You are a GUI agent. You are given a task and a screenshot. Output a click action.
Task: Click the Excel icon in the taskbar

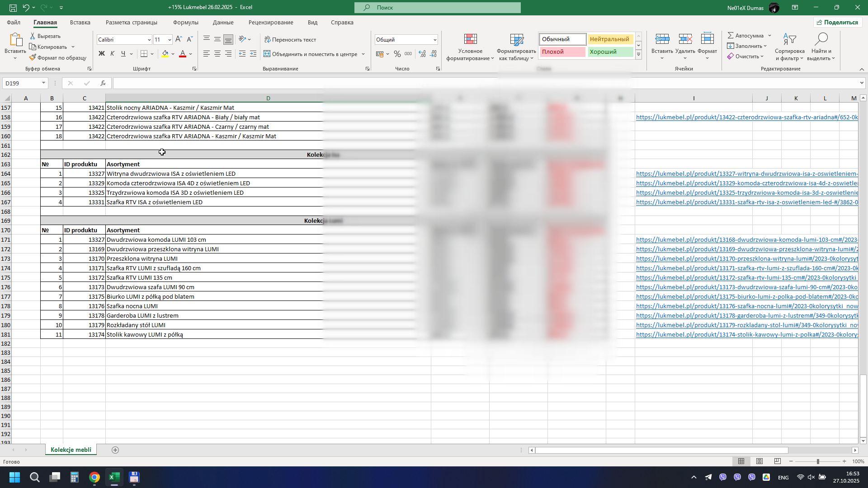point(114,477)
